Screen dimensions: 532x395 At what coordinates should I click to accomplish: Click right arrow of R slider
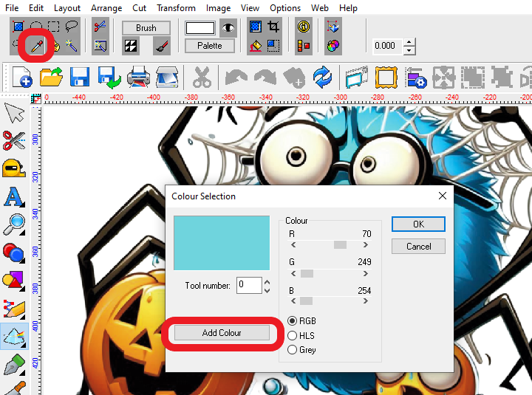366,245
